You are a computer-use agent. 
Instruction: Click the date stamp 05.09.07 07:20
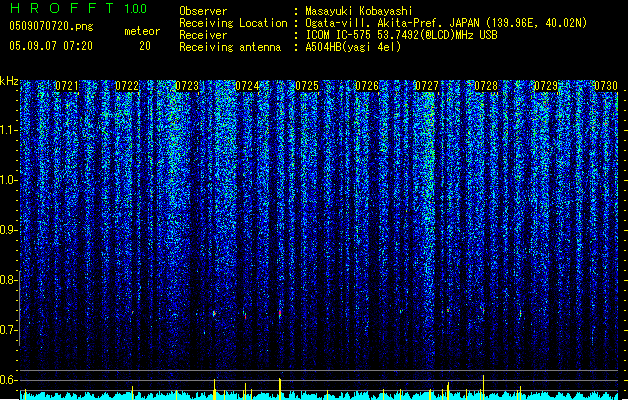(51, 46)
